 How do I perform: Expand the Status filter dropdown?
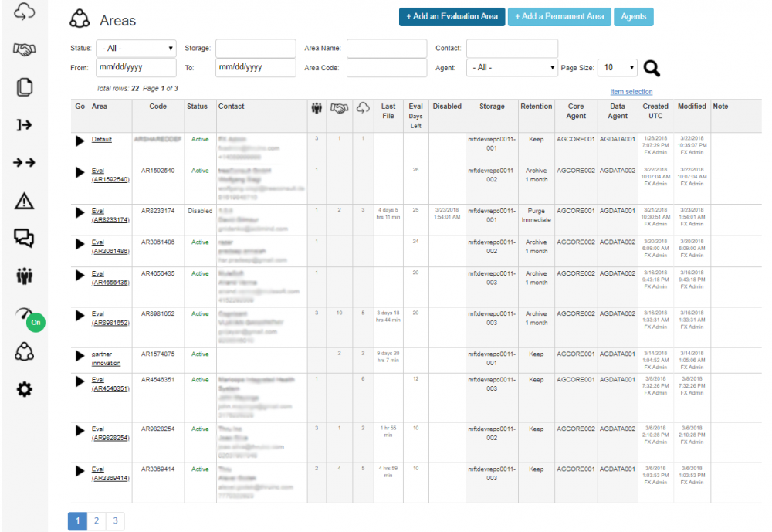coord(136,49)
